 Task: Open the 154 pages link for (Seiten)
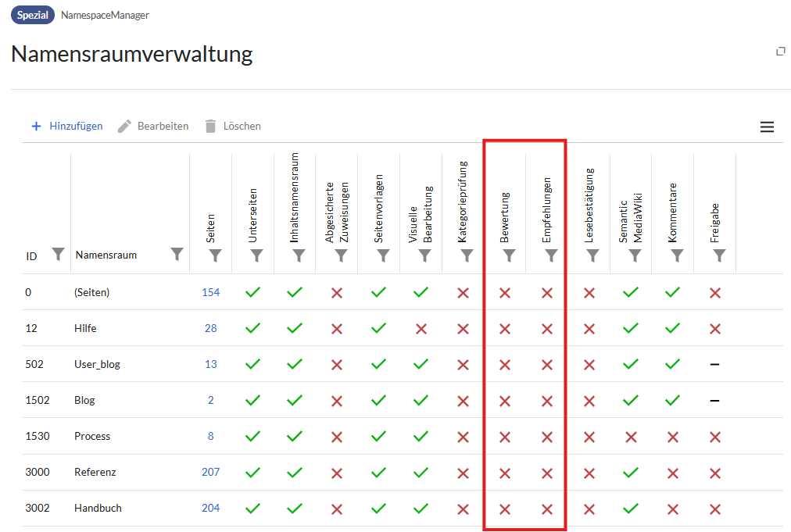[210, 292]
